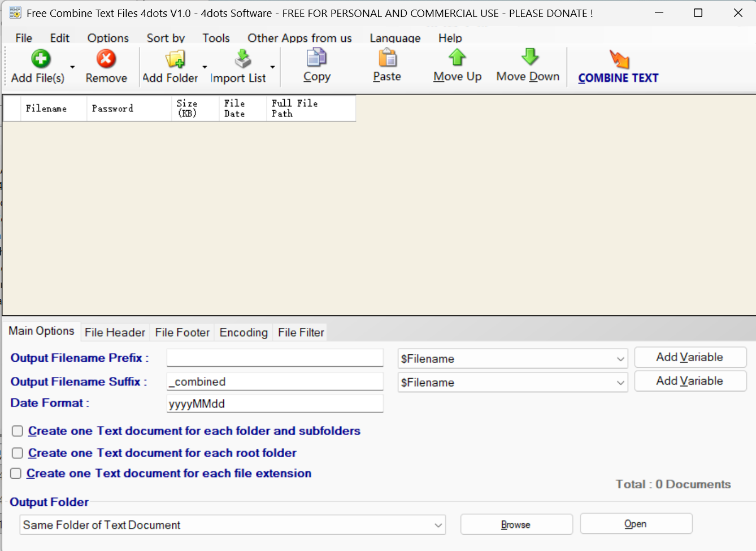Screen dimensions: 756x551
Task: Open the $Filename variable dropdown for prefix
Action: 620,358
